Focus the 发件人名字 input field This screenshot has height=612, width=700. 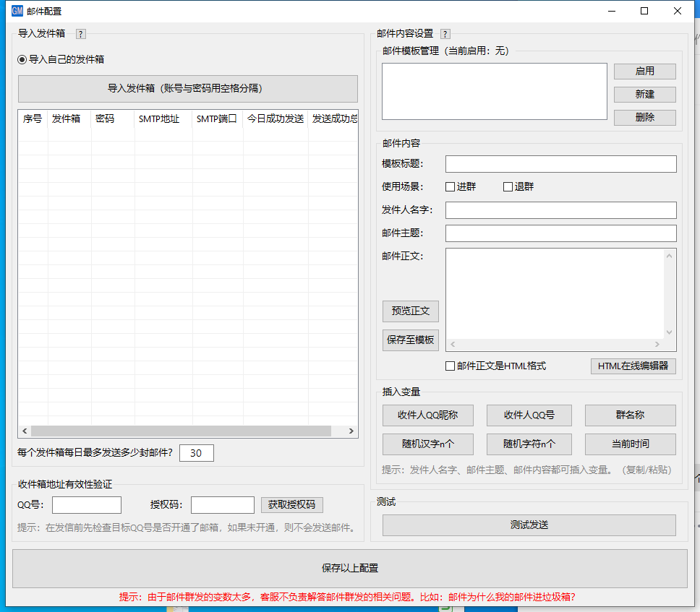click(560, 210)
